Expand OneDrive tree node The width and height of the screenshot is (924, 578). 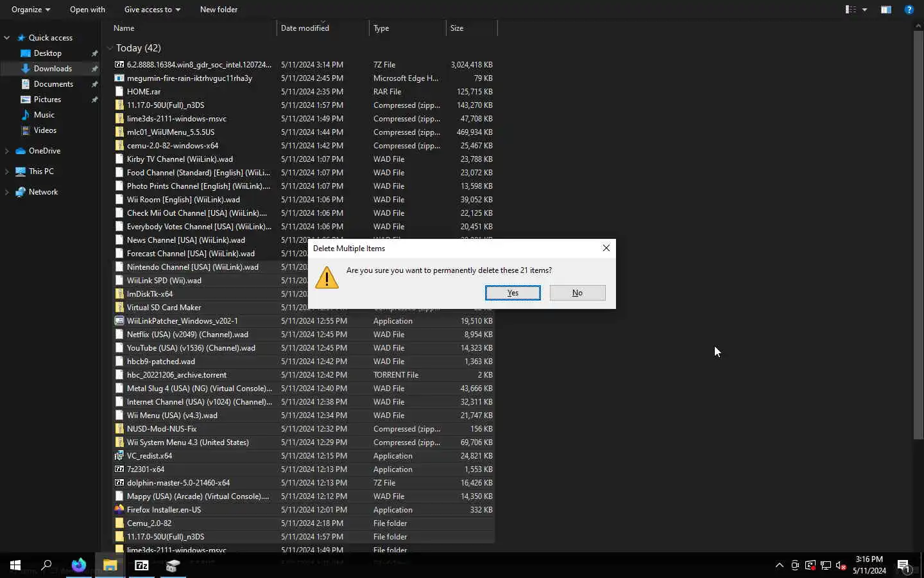pos(7,151)
